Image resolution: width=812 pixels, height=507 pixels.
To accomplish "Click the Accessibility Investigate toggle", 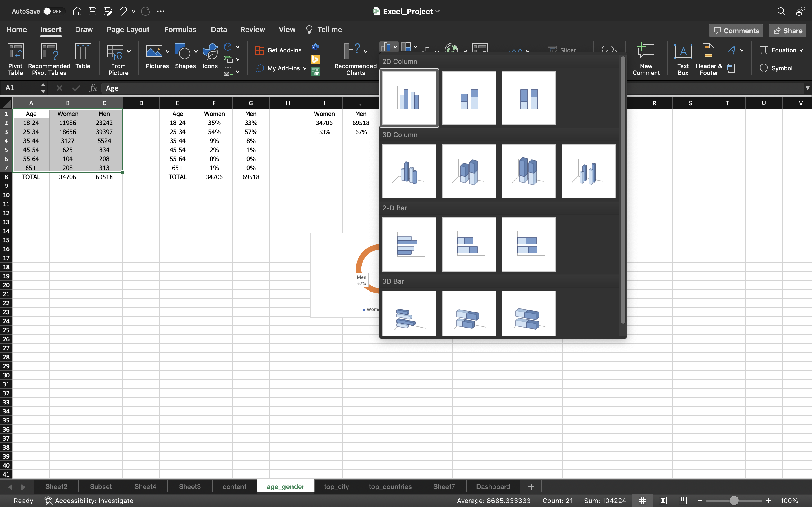I will (88, 501).
